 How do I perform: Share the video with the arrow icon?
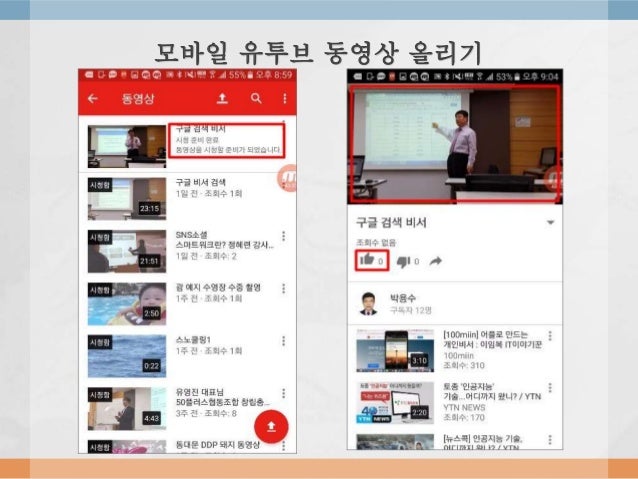pos(436,262)
